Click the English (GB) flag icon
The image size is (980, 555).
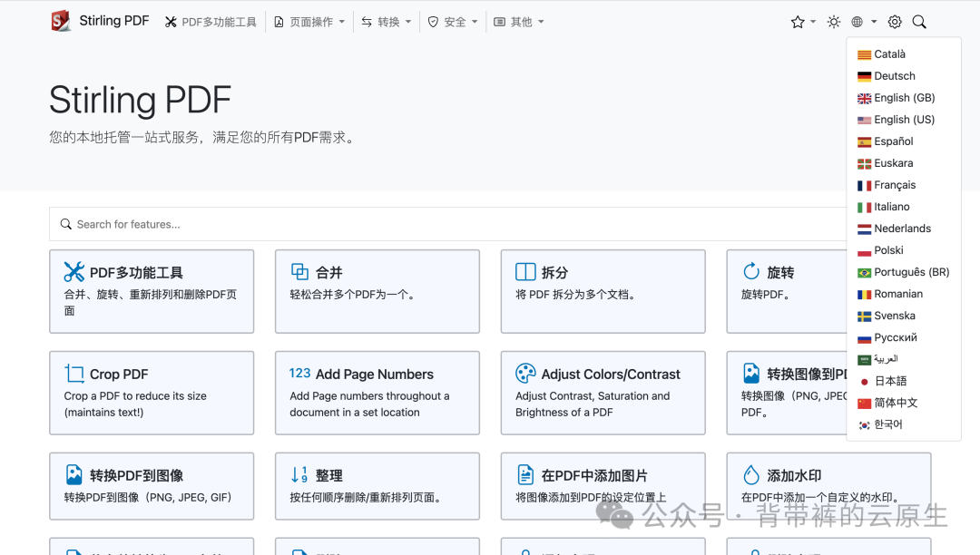point(865,98)
